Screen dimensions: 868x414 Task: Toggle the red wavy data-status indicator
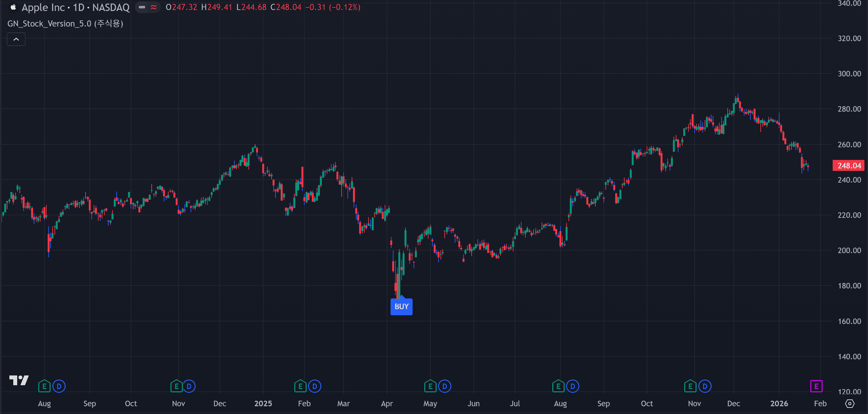(x=154, y=7)
